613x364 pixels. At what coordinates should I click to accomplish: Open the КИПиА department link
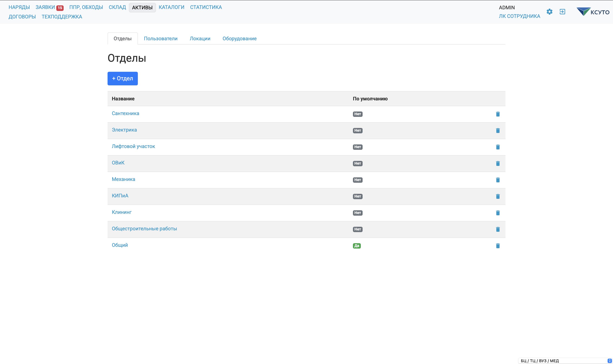(x=120, y=196)
